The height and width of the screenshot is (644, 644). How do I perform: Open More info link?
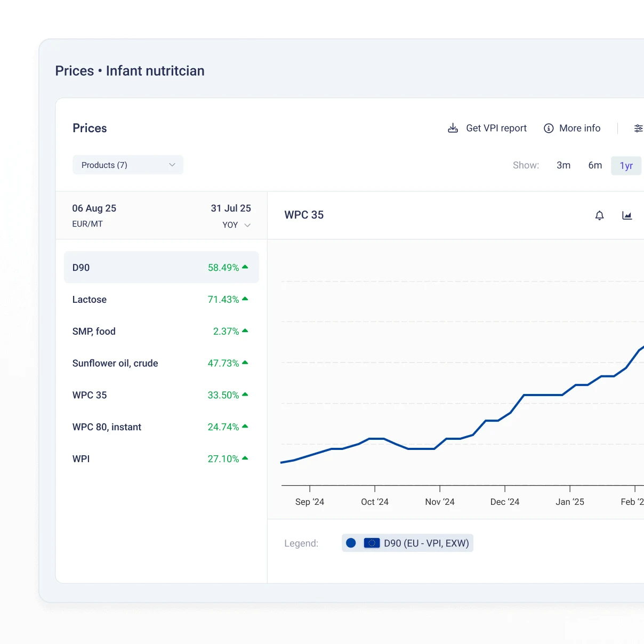point(572,128)
